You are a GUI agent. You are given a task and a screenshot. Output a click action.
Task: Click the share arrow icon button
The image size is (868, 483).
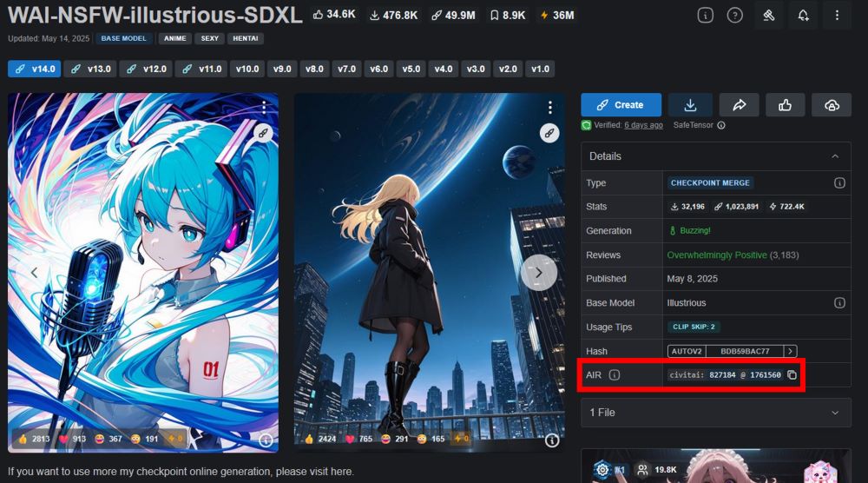(x=739, y=105)
